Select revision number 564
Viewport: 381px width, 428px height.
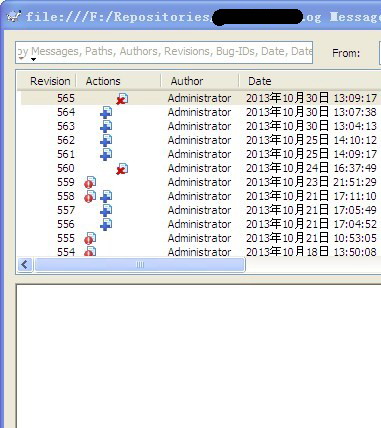point(66,112)
